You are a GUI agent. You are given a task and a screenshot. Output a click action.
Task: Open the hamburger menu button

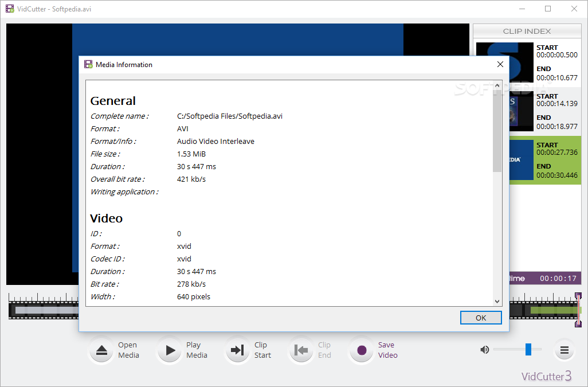tap(565, 350)
